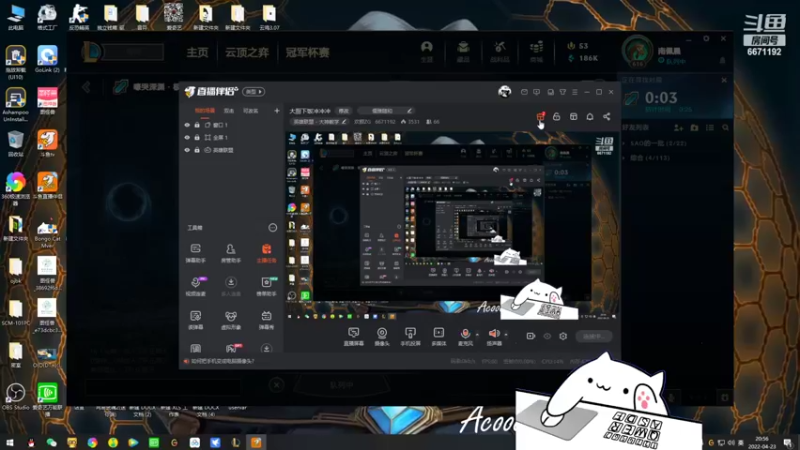Open 冠军杯赛 tab in League client

[x=307, y=52]
